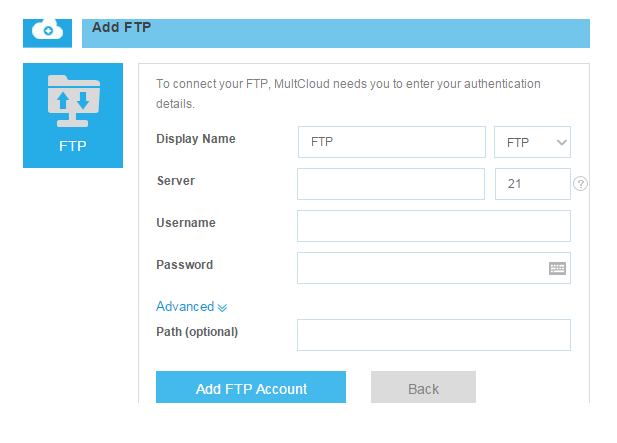Click the Add FTP header title
Image resolution: width=617 pixels, height=443 pixels.
click(x=121, y=27)
